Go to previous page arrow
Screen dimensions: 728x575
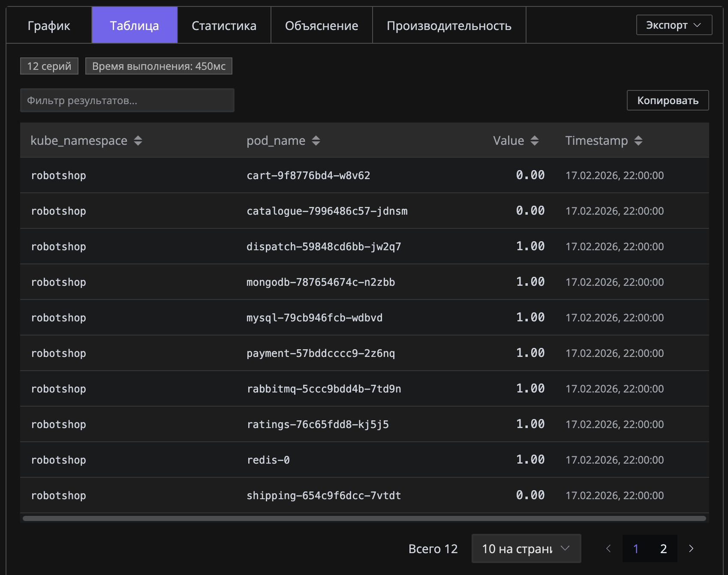point(608,548)
